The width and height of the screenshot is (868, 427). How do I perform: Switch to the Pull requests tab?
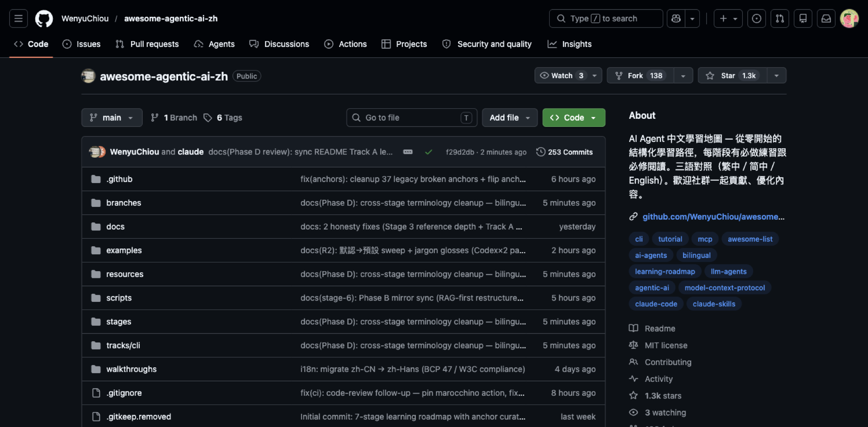pos(147,44)
